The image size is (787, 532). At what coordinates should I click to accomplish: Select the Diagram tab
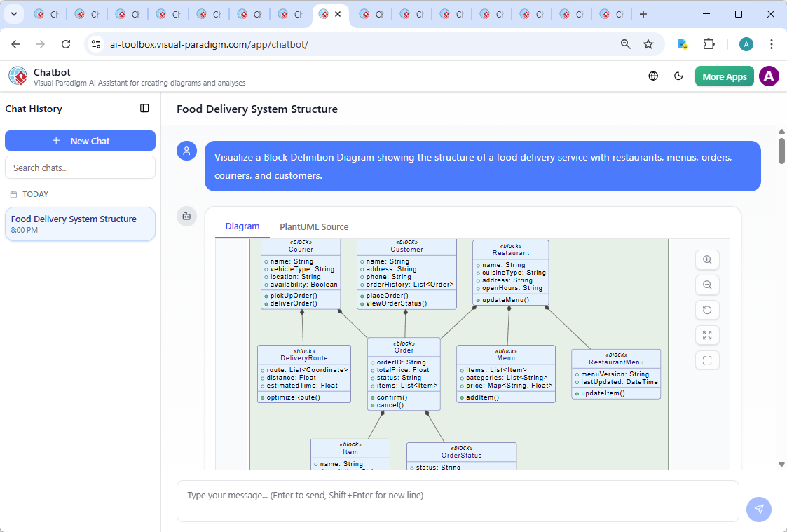(x=242, y=226)
